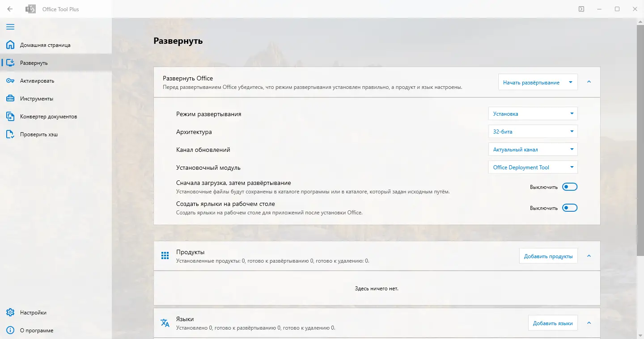644x339 pixels.
Task: Click the key icon for Активировать
Action: pyautogui.click(x=10, y=81)
